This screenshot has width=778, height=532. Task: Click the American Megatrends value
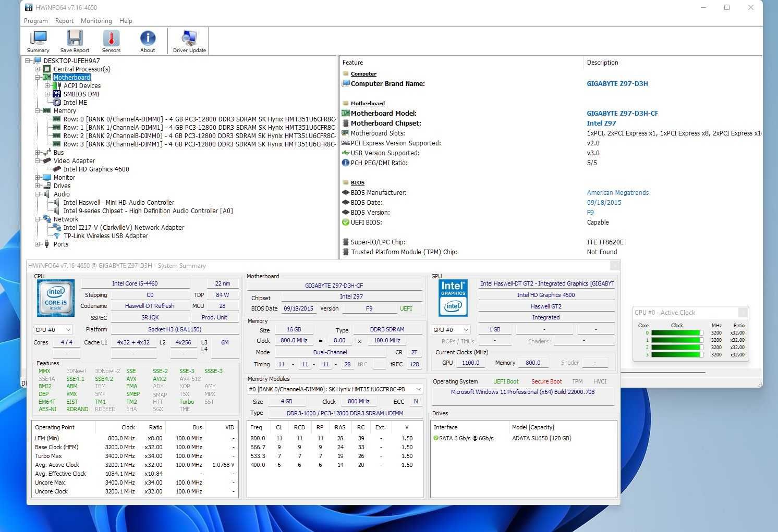pos(618,193)
